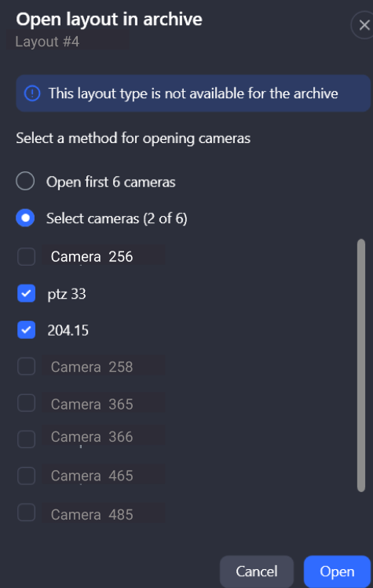
Task: Click the Select cameras (2 of 6) label
Action: pos(116,219)
